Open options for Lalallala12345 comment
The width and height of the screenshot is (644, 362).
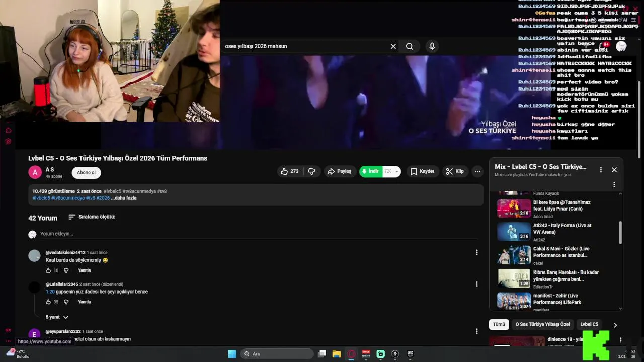(476, 284)
